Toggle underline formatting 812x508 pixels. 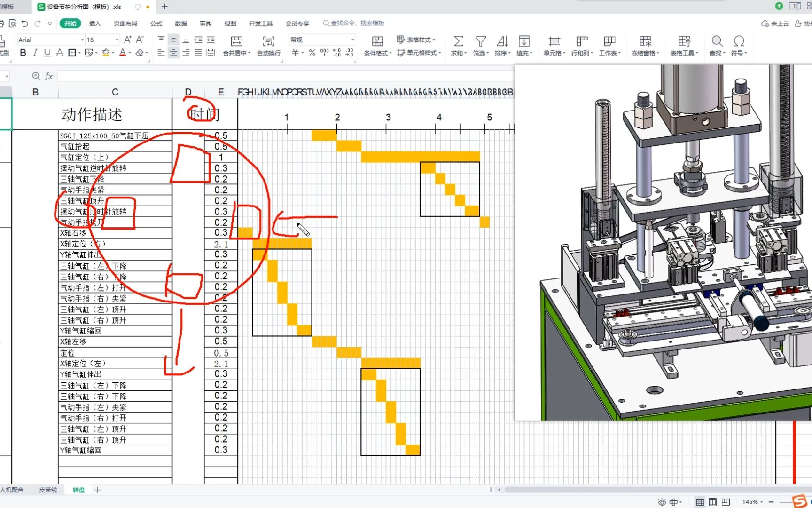pyautogui.click(x=47, y=53)
